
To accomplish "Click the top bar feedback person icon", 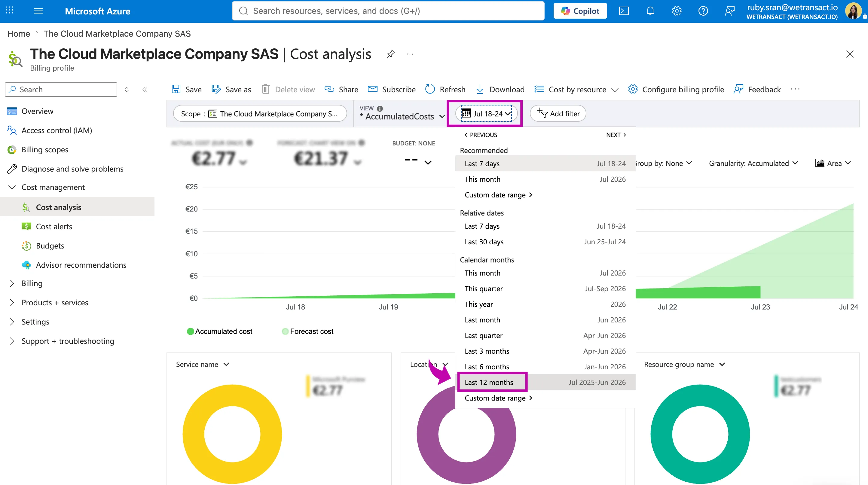I will pos(729,11).
